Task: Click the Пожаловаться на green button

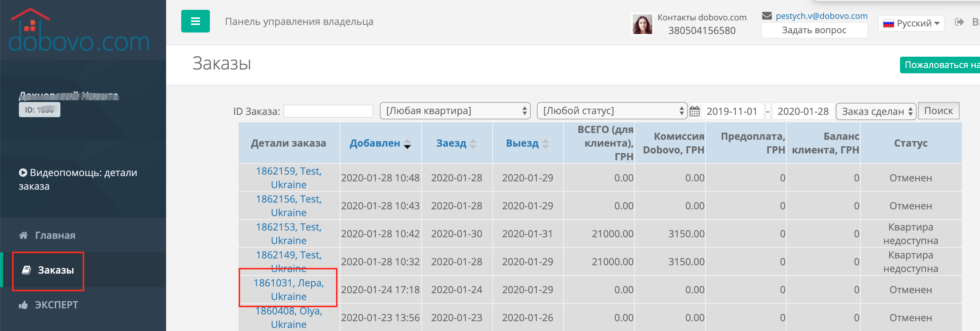Action: tap(940, 65)
